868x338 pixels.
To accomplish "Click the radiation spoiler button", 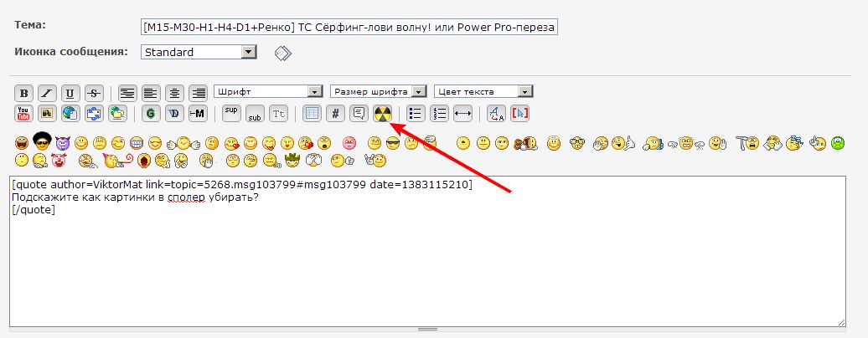I will click(x=383, y=114).
